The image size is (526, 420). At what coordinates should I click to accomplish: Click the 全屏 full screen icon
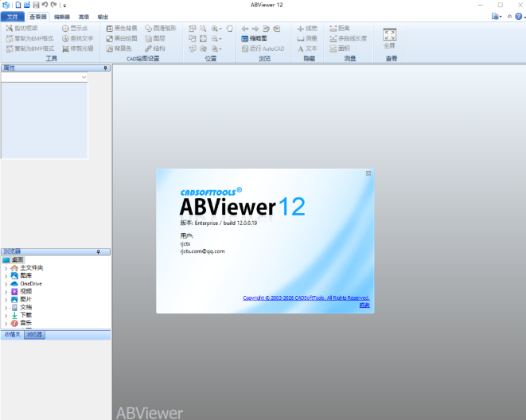click(x=390, y=37)
